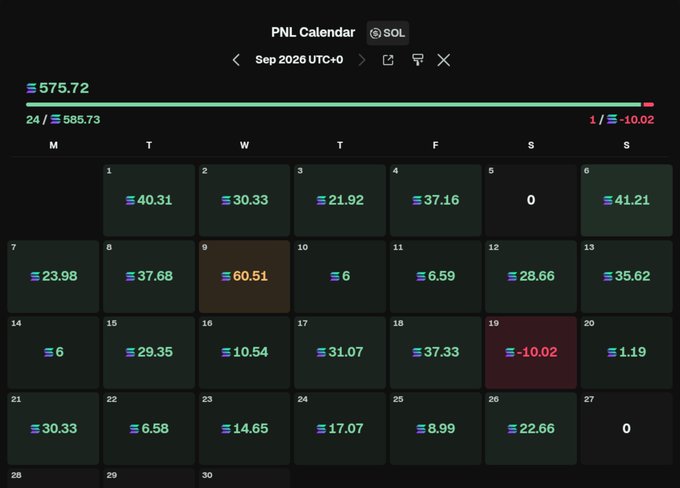Click the M weekday column header
Viewport: 680px width, 488px height.
point(53,145)
